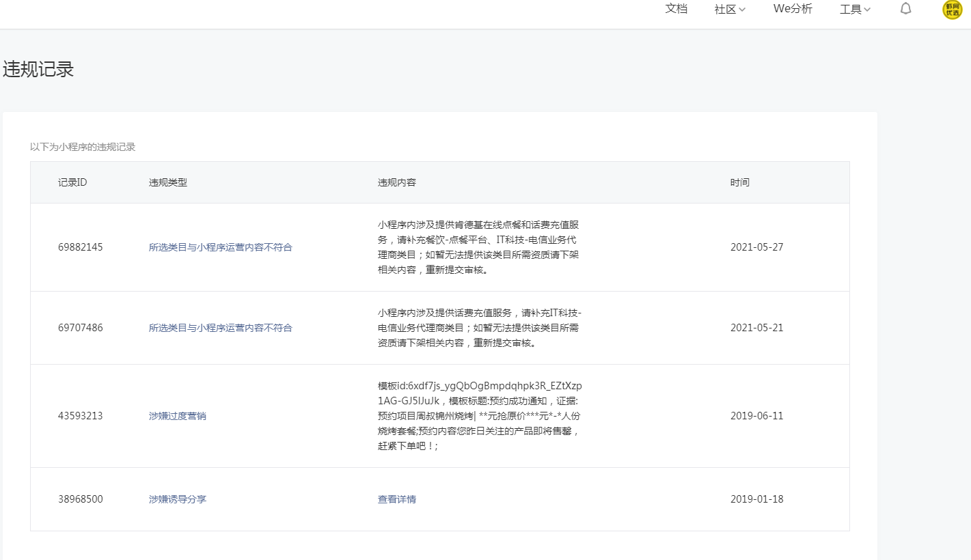Expand the 社区 dropdown arrow
This screenshot has height=560, width=971.
(742, 10)
